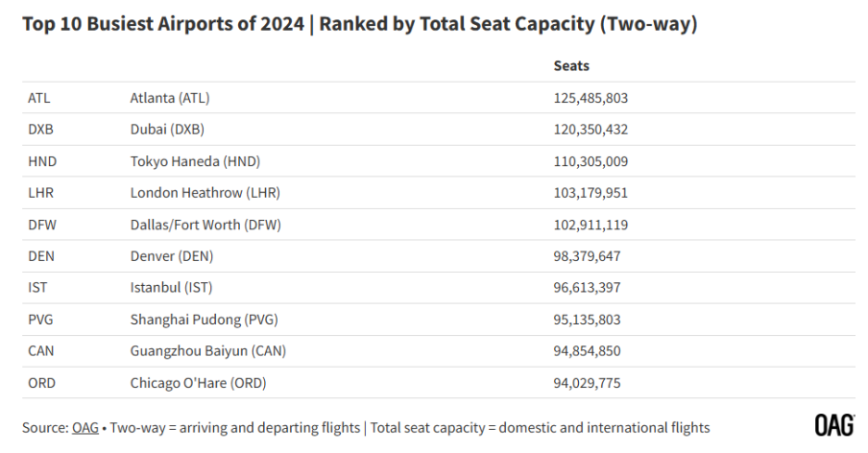Select the Atlanta (ATL) row name
Screen dimensions: 868x453
point(170,98)
